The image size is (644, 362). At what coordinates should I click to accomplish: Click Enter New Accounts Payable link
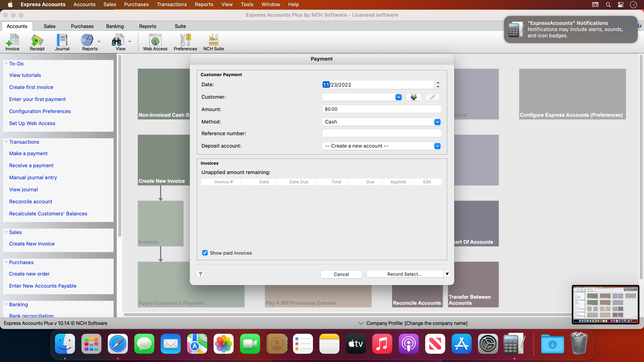(43, 286)
